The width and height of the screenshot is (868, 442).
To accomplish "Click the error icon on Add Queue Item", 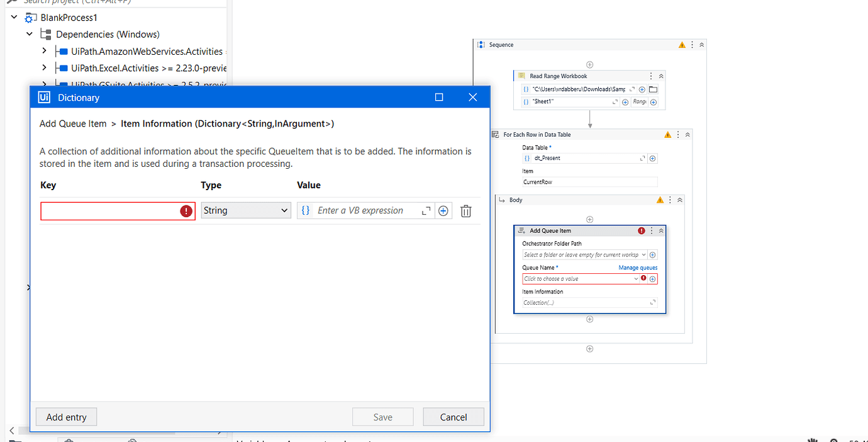I will (x=640, y=230).
